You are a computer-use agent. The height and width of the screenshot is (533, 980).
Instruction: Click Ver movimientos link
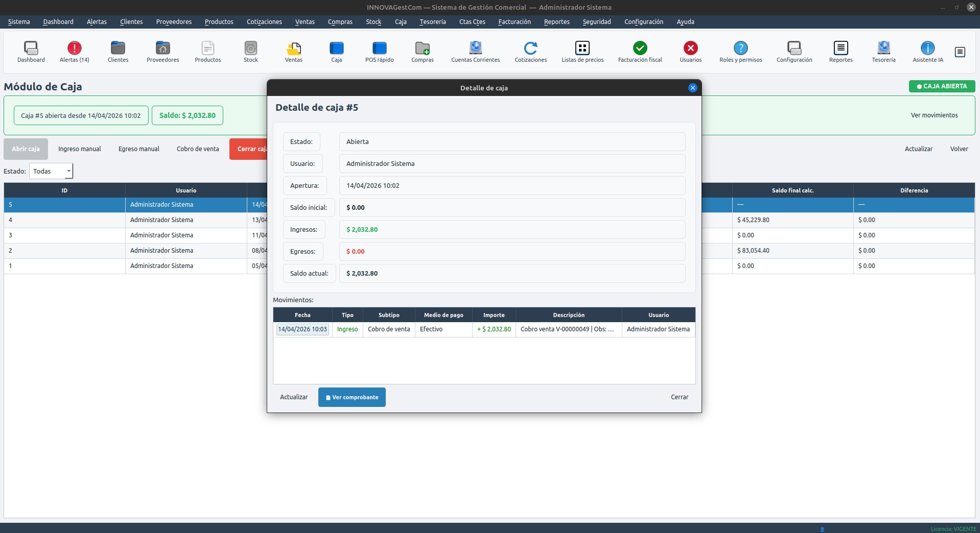[934, 115]
